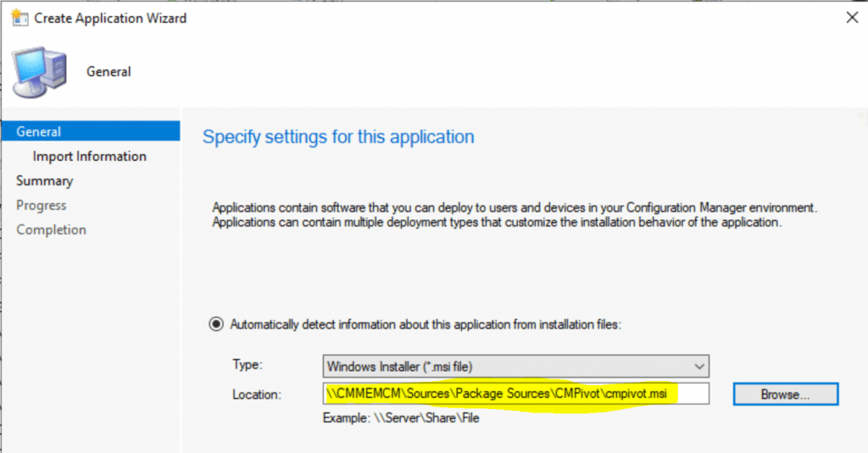Click the Location path input field
The image size is (868, 453).
coord(516,394)
